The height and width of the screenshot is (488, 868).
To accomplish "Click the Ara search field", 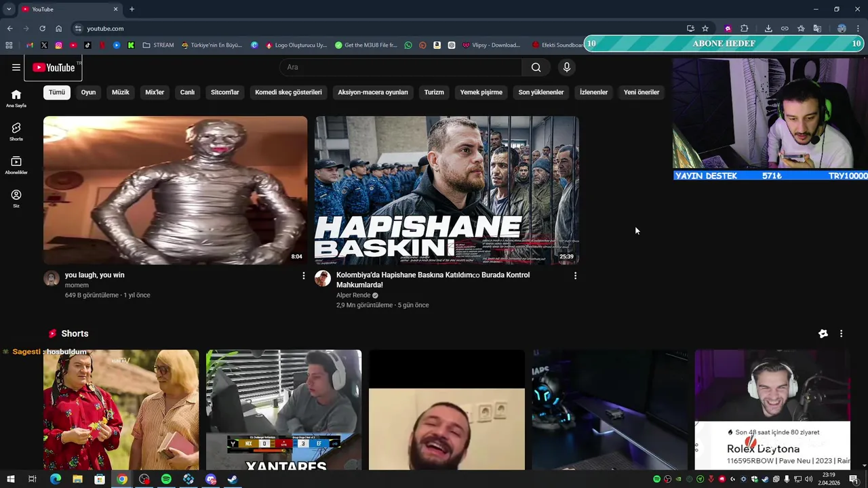I will click(x=400, y=67).
